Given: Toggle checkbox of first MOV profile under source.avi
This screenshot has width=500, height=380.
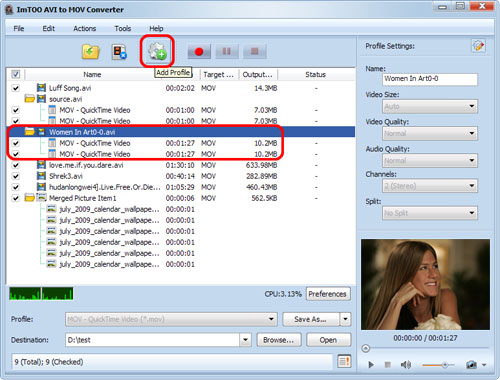Looking at the screenshot, I should pyautogui.click(x=16, y=110).
